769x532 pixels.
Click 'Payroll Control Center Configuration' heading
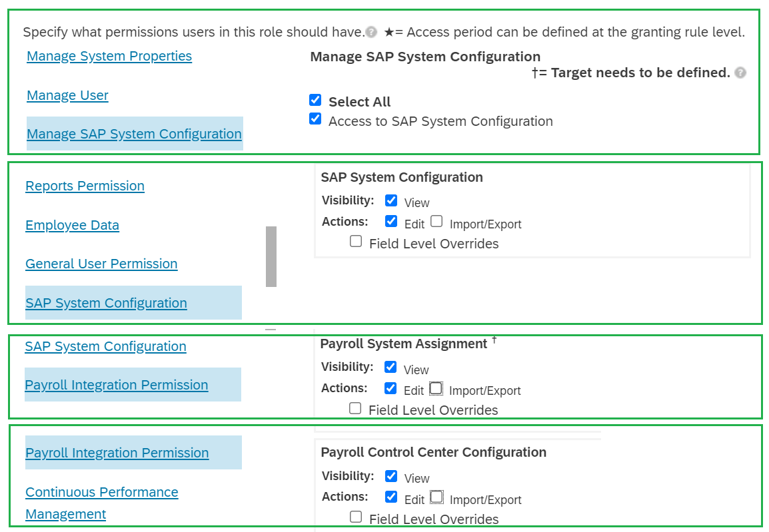(434, 452)
